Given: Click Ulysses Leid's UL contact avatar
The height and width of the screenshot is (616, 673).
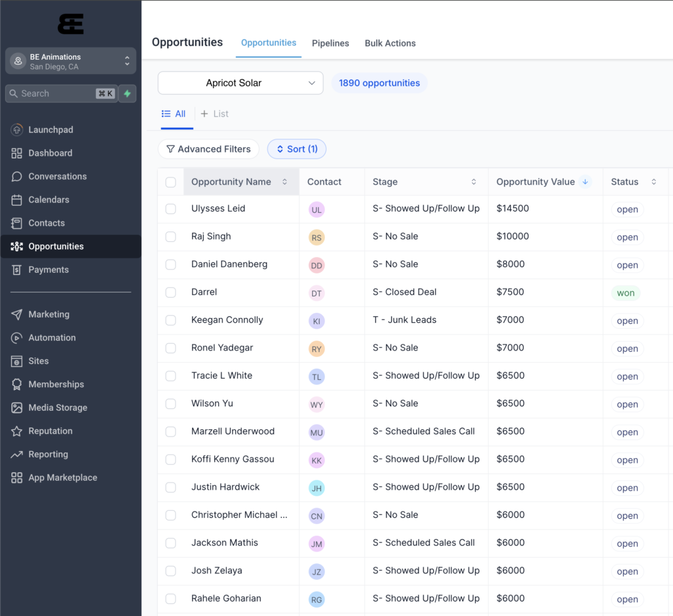Looking at the screenshot, I should 317,210.
